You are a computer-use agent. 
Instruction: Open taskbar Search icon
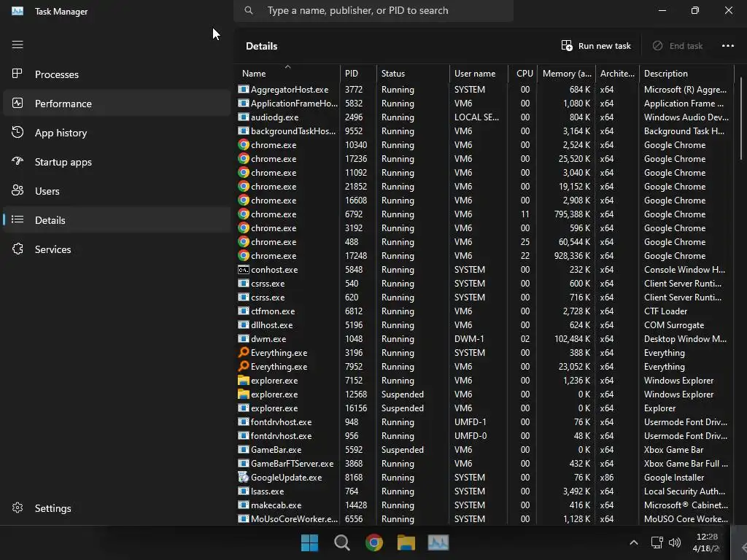pos(341,542)
